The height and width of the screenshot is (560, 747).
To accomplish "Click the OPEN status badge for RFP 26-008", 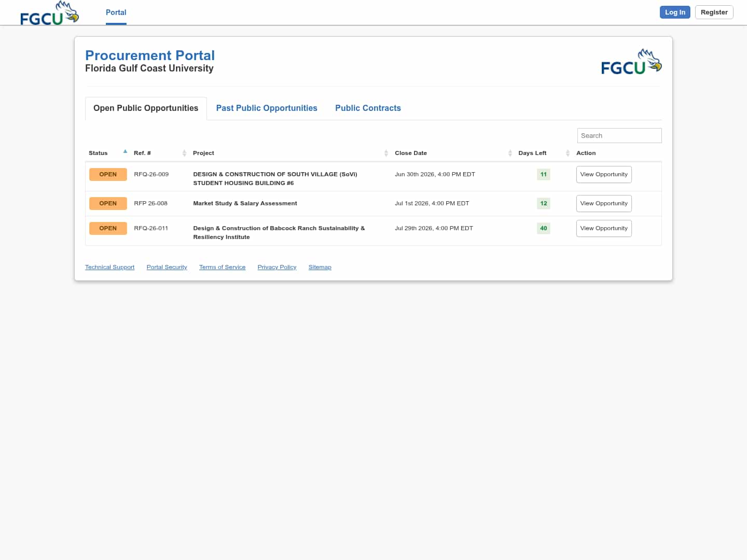I will 108,204.
